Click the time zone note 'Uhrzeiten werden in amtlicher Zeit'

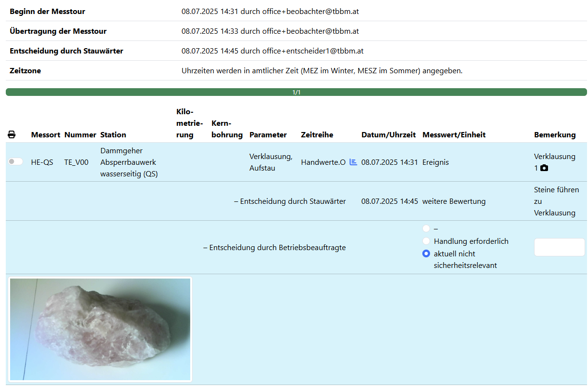[x=322, y=70]
